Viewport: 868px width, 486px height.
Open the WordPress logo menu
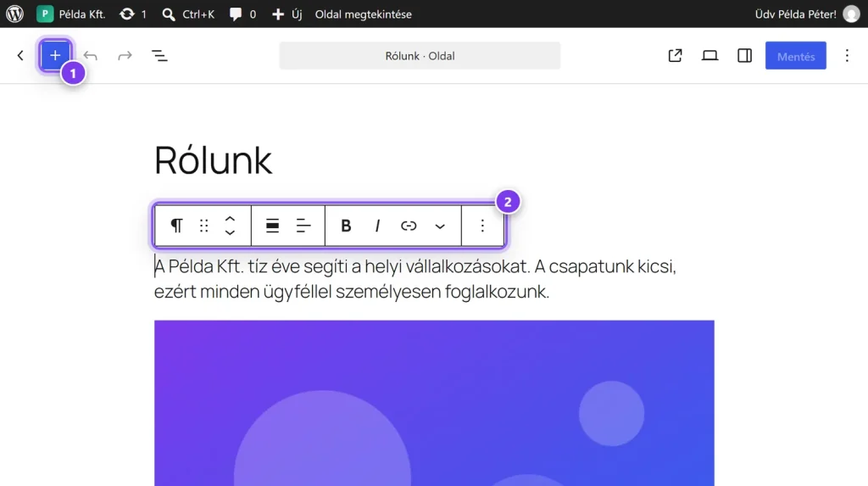pyautogui.click(x=15, y=14)
